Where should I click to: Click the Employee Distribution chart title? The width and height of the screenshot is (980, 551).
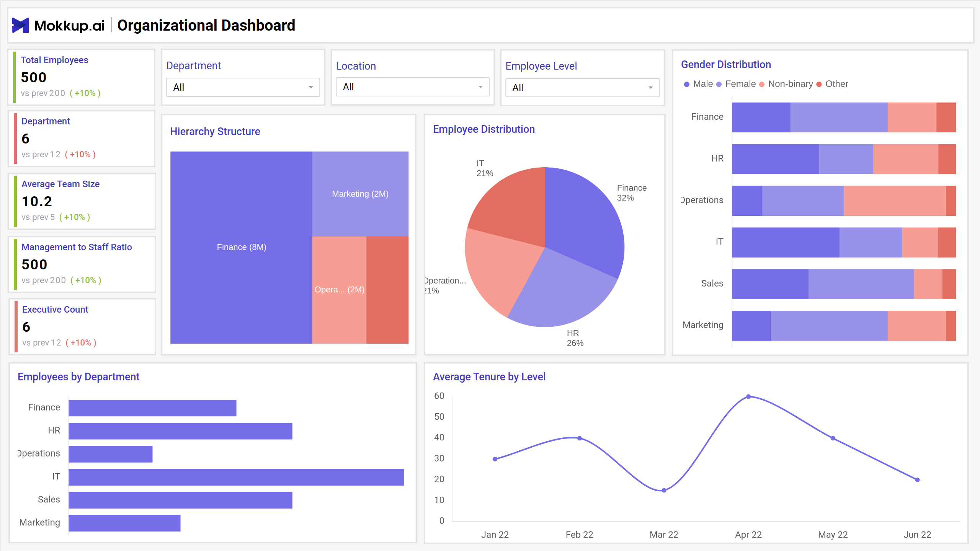tap(484, 129)
